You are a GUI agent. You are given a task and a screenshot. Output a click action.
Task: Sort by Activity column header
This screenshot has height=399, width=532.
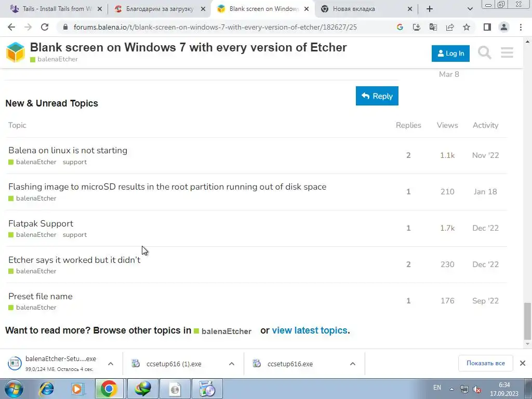(x=486, y=125)
